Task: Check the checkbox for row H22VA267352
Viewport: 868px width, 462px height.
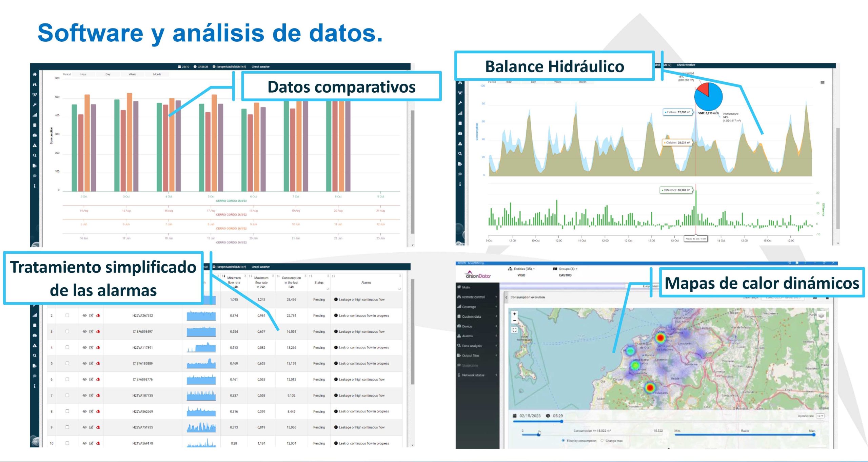Action: coord(67,315)
